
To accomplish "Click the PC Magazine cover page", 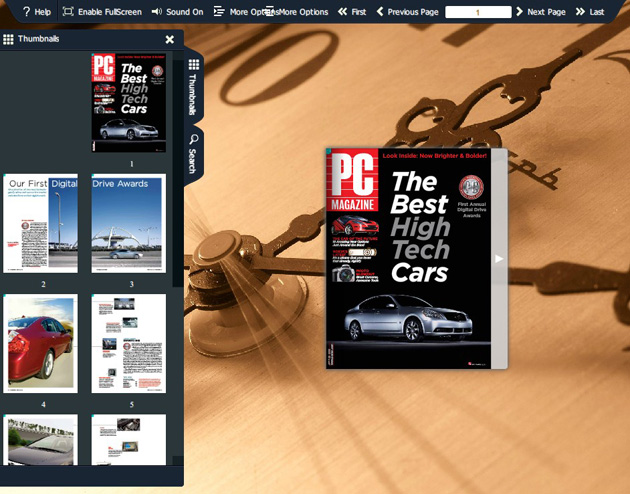I will [x=408, y=258].
